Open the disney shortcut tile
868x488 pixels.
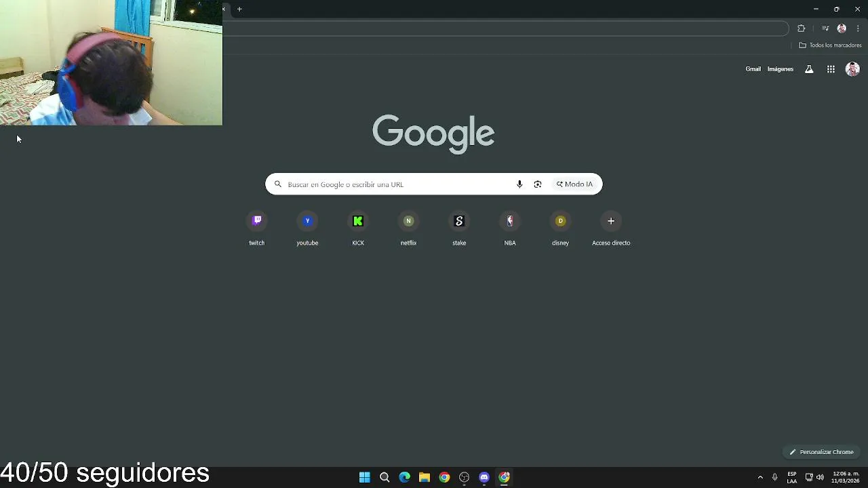point(560,229)
